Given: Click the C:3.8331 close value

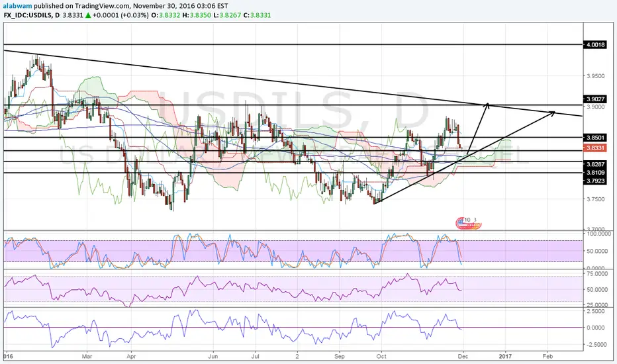Looking at the screenshot, I should point(257,15).
